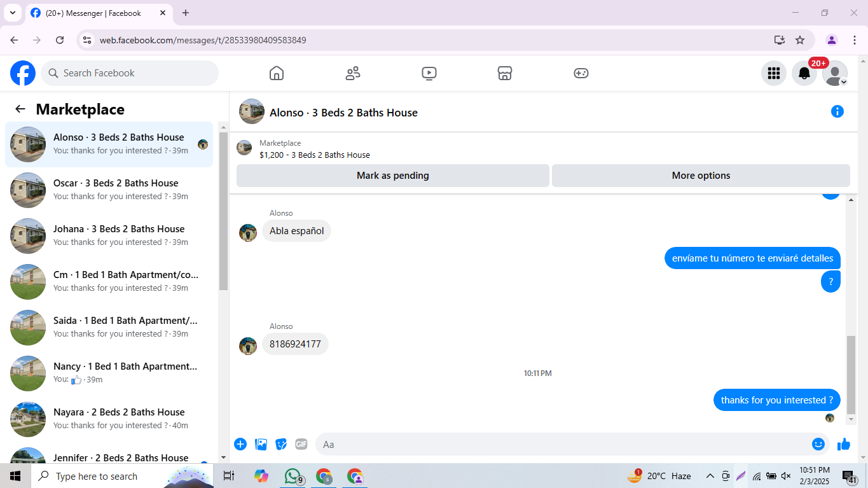Open Task View on taskbar

click(x=229, y=476)
